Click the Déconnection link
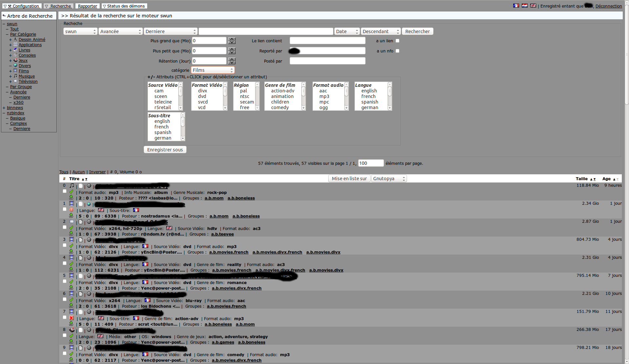629x364 pixels. pyautogui.click(x=609, y=6)
